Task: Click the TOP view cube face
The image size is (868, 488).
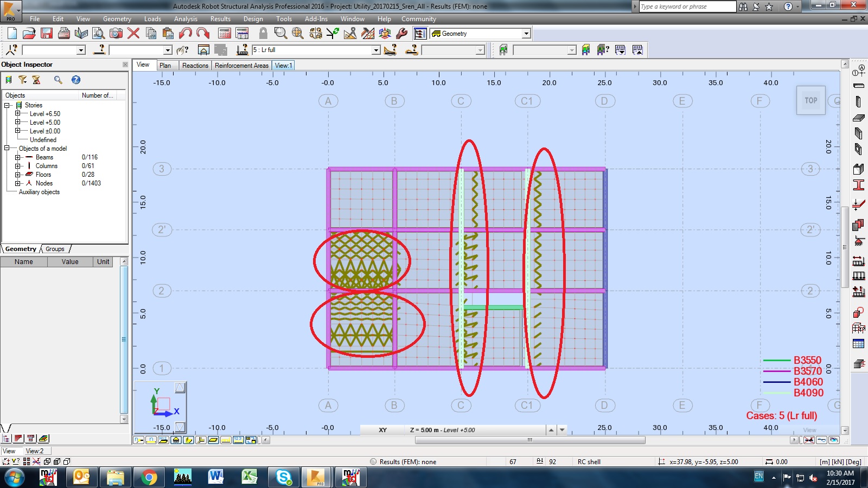Action: point(810,100)
